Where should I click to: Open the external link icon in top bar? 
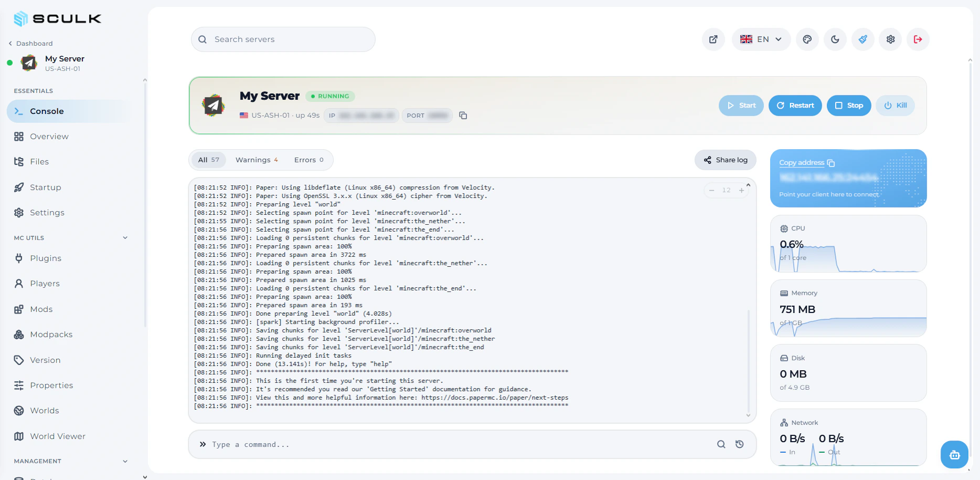click(x=713, y=39)
